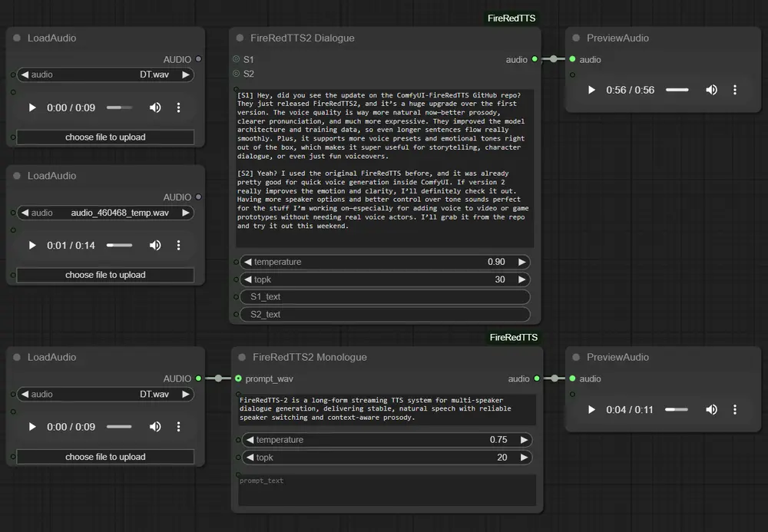768x532 pixels.
Task: Collapse the FireRedTTS2 Dialogue node
Action: pos(241,38)
